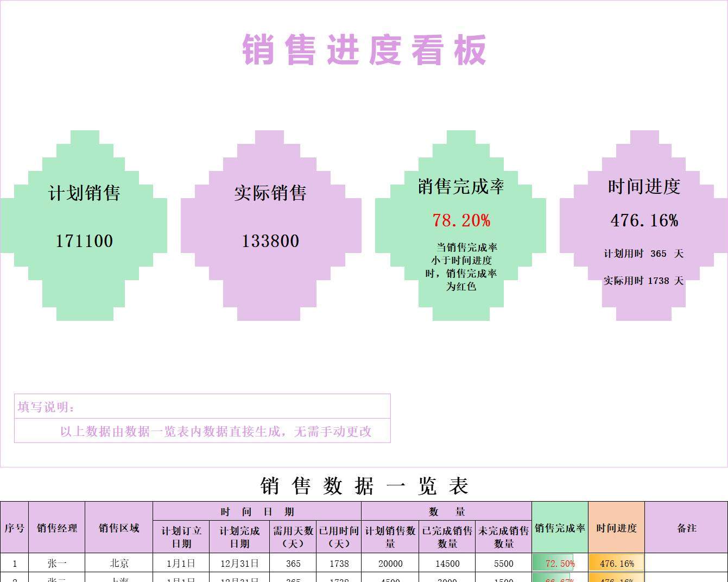Select the 北京 region cell in row 1
728x582 pixels.
tap(119, 564)
